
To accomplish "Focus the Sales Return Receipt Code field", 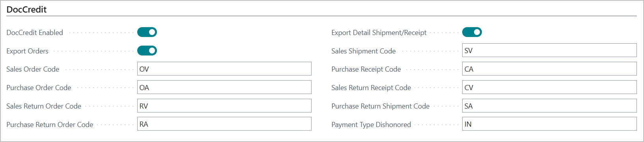I will [x=549, y=87].
